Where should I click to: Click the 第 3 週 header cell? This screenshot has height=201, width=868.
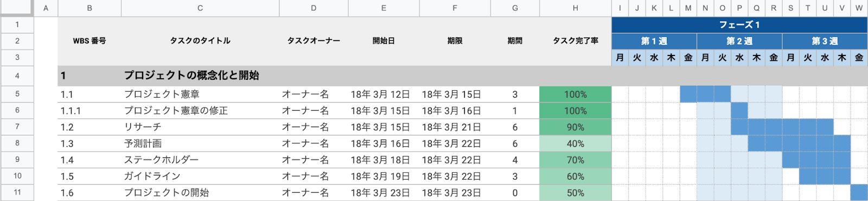click(x=825, y=41)
